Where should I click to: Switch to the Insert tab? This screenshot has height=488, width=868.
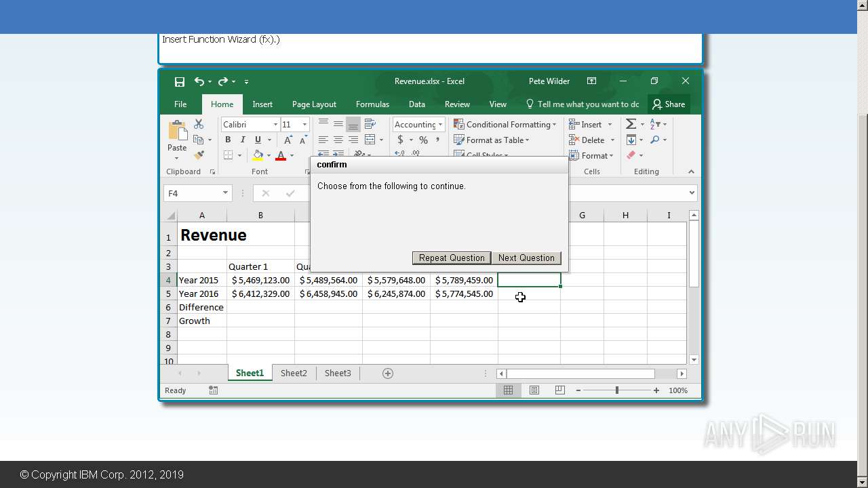click(x=262, y=104)
